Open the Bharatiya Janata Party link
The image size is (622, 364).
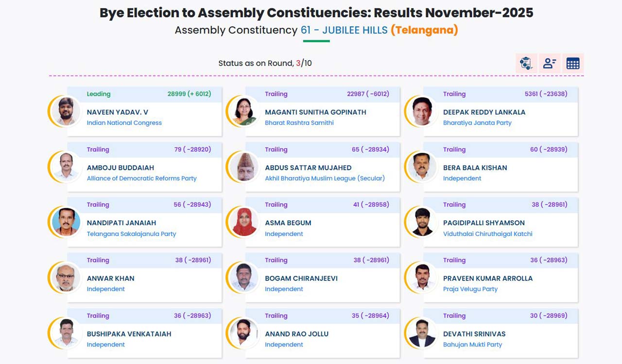pyautogui.click(x=477, y=123)
